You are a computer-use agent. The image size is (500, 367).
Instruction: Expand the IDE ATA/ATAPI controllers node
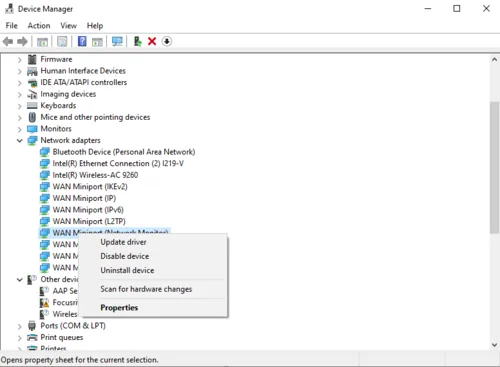(x=20, y=83)
